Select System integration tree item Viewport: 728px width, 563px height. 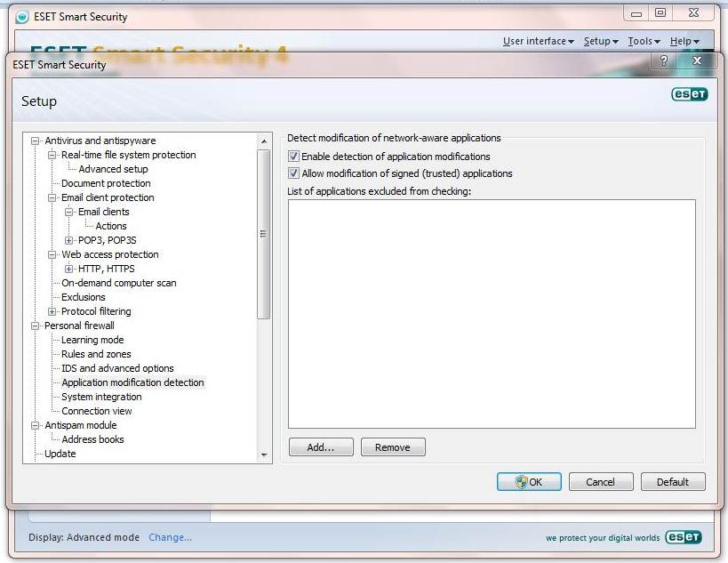(x=101, y=397)
